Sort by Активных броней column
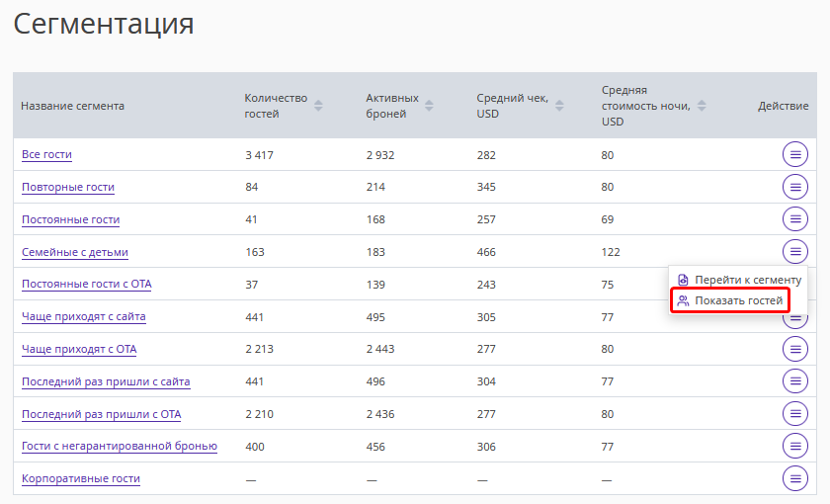The image size is (830, 504). (x=430, y=106)
